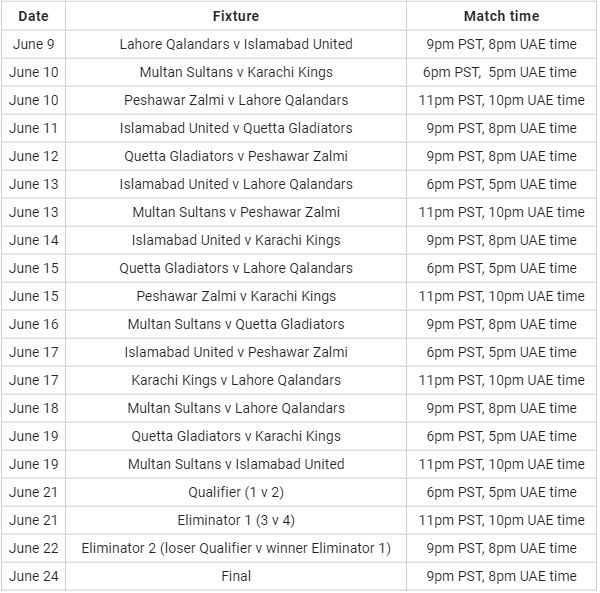Image resolution: width=600 pixels, height=593 pixels.
Task: Select the Lahore Qalandars v Islamabad United fixture
Action: click(x=236, y=44)
